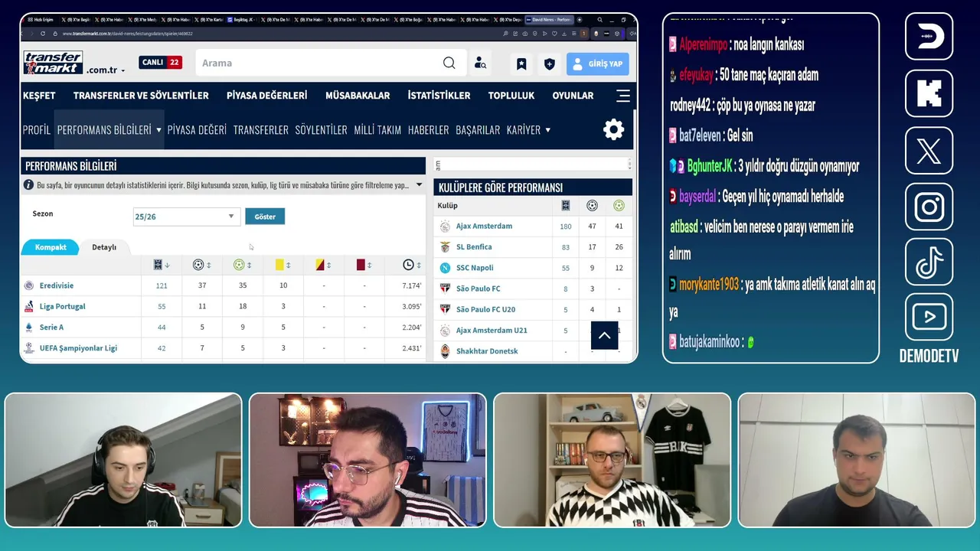Open the İstatistikler menu

[439, 96]
